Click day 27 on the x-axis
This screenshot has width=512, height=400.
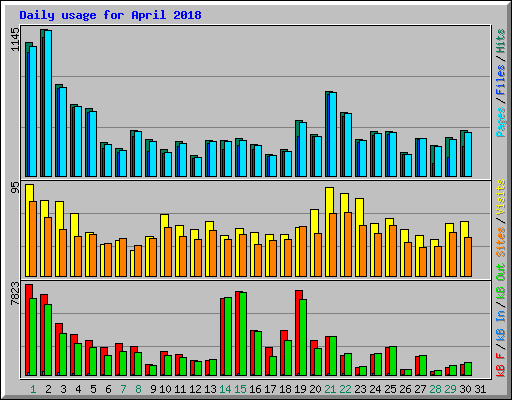[x=420, y=389]
